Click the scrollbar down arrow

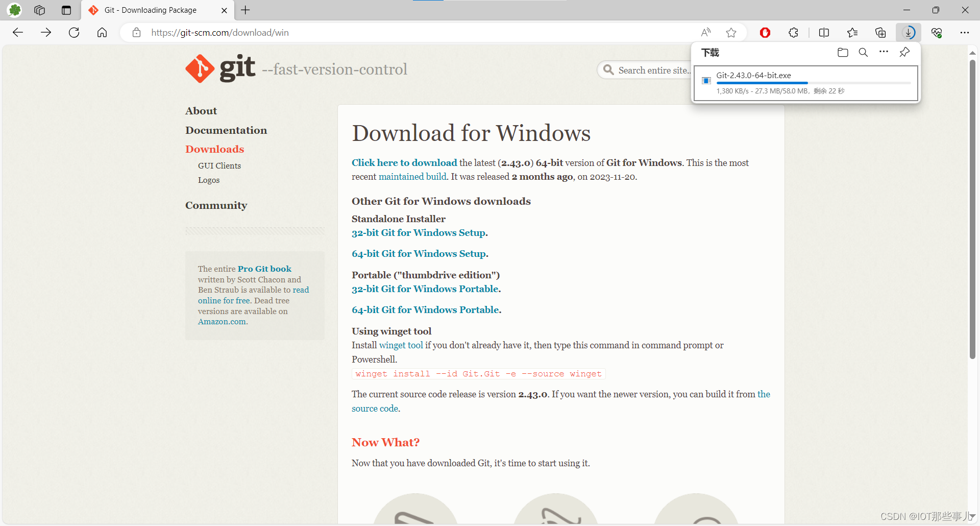point(972,517)
